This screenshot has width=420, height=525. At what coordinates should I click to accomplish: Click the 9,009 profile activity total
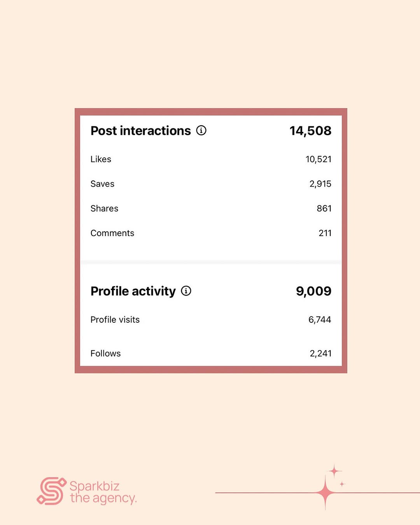pyautogui.click(x=314, y=291)
